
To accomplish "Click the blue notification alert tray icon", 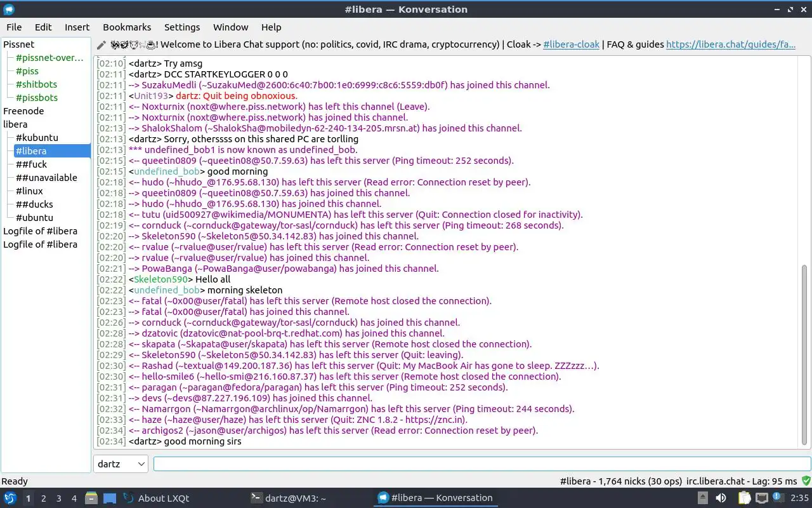I will (x=778, y=498).
